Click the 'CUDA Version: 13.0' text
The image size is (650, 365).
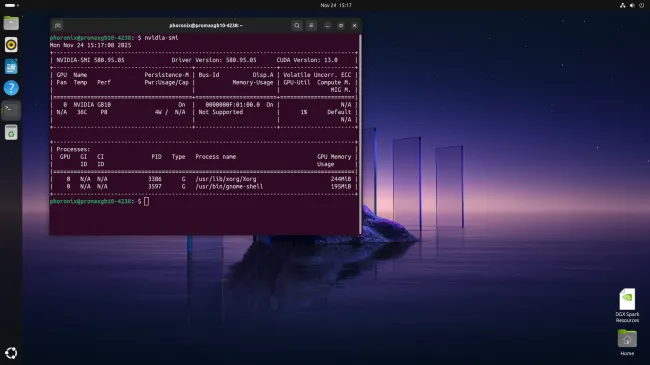(x=307, y=60)
